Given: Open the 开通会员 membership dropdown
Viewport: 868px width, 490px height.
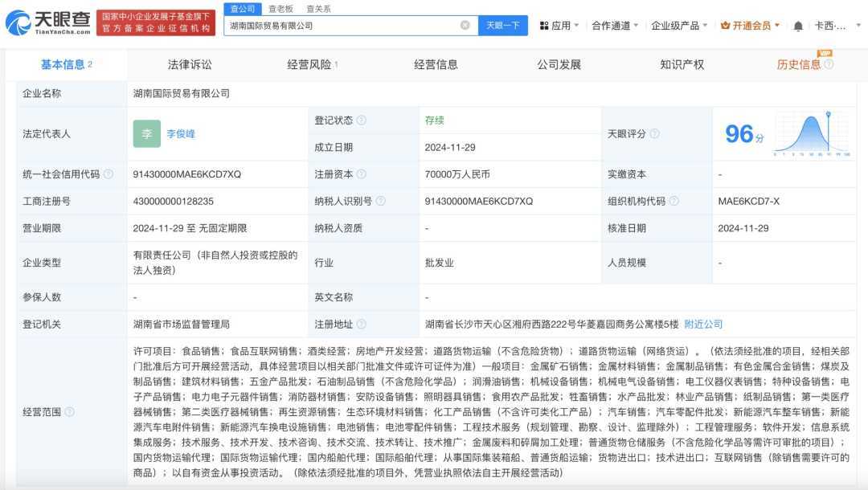Looking at the screenshot, I should pos(751,26).
